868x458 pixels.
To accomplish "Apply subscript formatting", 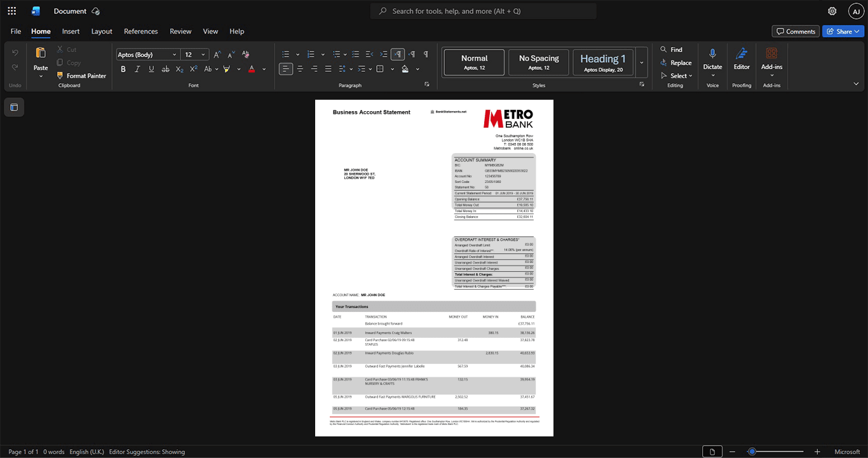I will pyautogui.click(x=179, y=69).
